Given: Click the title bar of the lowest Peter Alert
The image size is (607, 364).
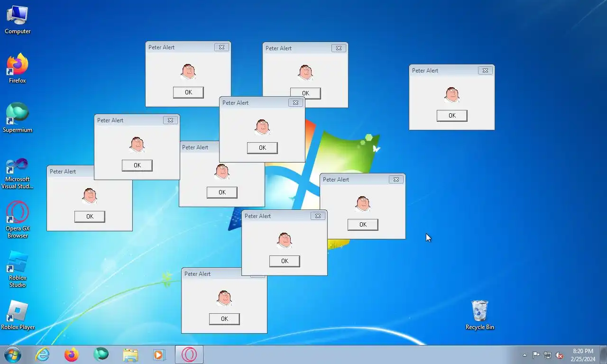Looking at the screenshot, I should pyautogui.click(x=212, y=274).
